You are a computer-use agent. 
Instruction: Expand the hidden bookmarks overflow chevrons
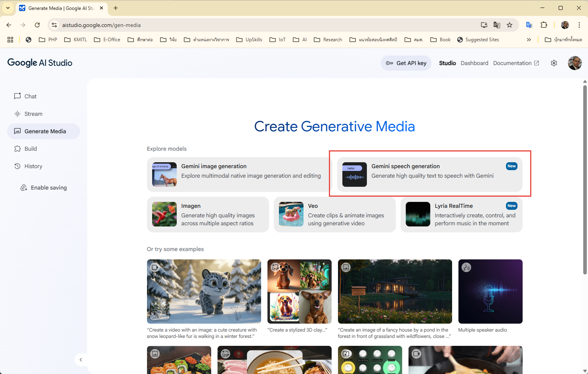click(x=529, y=40)
